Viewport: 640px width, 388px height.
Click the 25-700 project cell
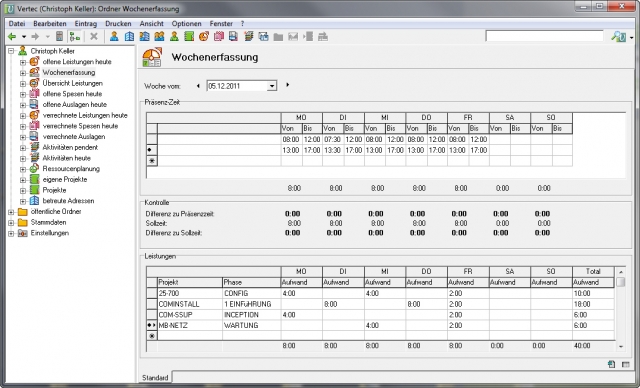click(190, 293)
